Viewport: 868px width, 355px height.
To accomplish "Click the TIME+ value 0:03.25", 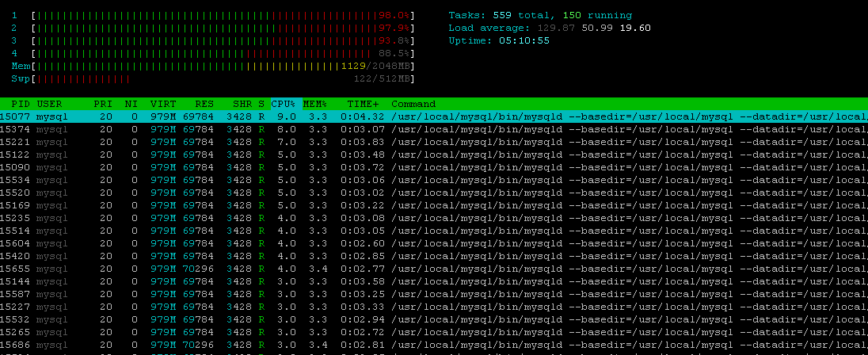I will point(363,296).
